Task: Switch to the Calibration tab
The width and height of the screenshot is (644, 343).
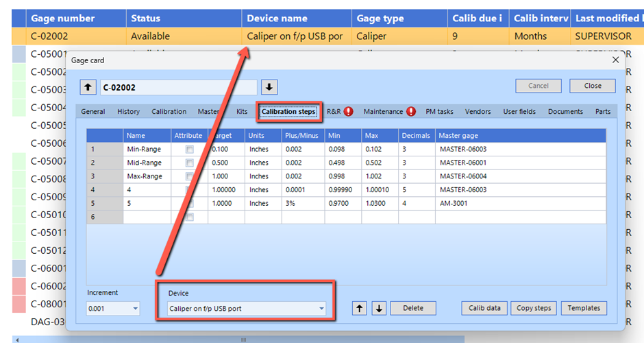Action: pos(169,112)
